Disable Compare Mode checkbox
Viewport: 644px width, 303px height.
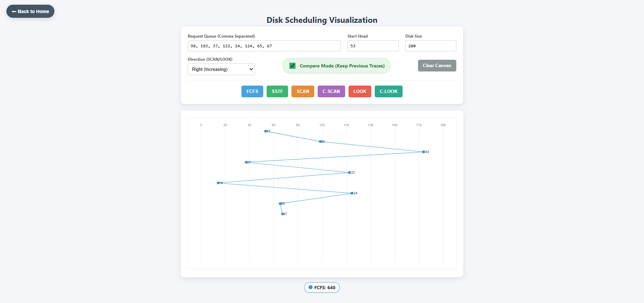pos(292,66)
